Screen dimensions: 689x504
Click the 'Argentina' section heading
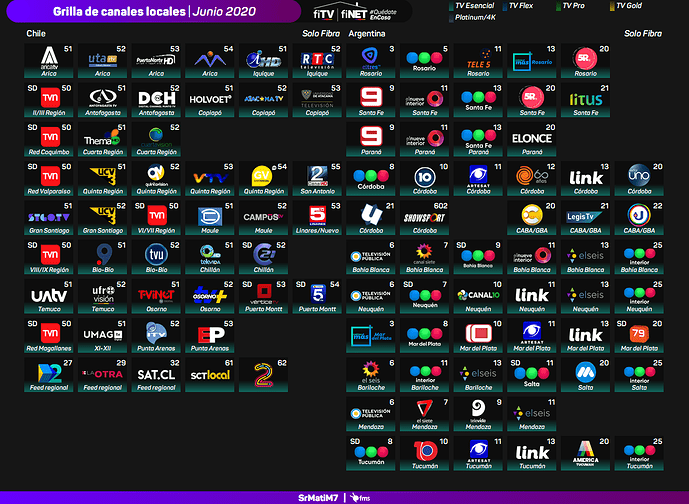[367, 34]
